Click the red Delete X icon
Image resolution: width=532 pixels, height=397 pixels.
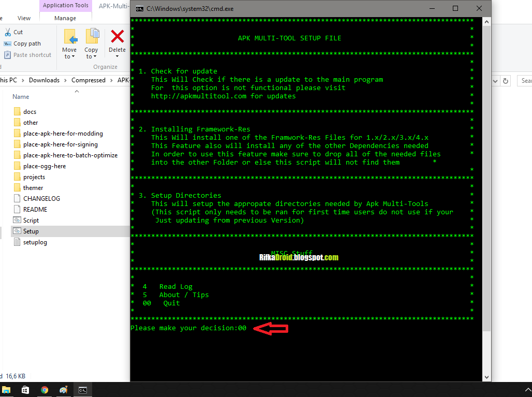(x=117, y=36)
